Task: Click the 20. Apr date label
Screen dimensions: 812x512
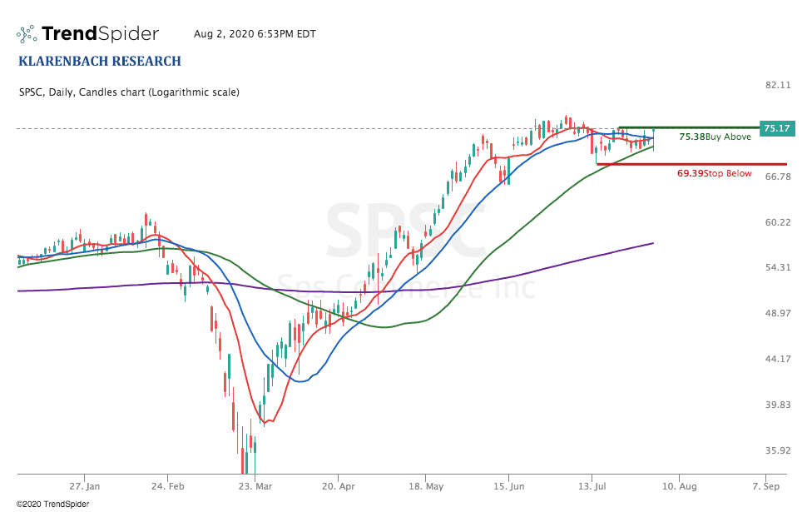Action: 338,486
